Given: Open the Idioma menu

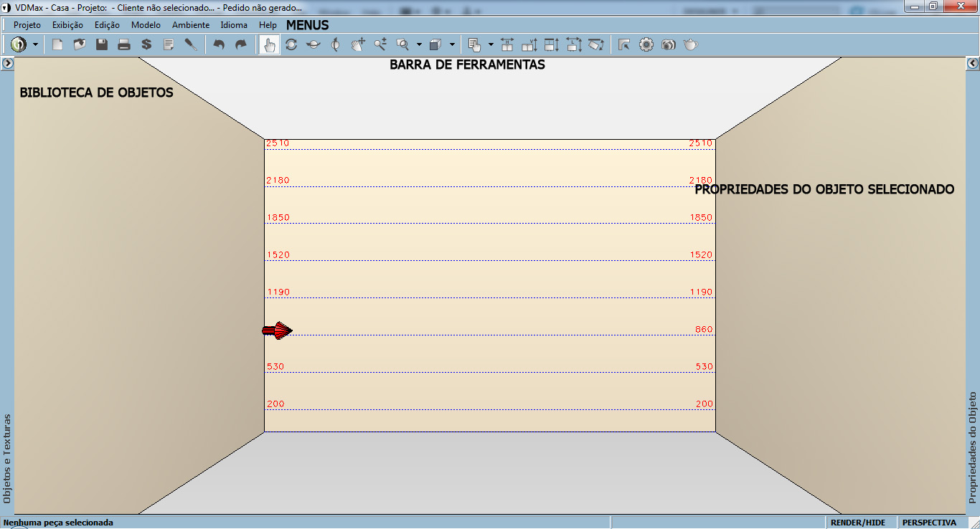Looking at the screenshot, I should (234, 24).
